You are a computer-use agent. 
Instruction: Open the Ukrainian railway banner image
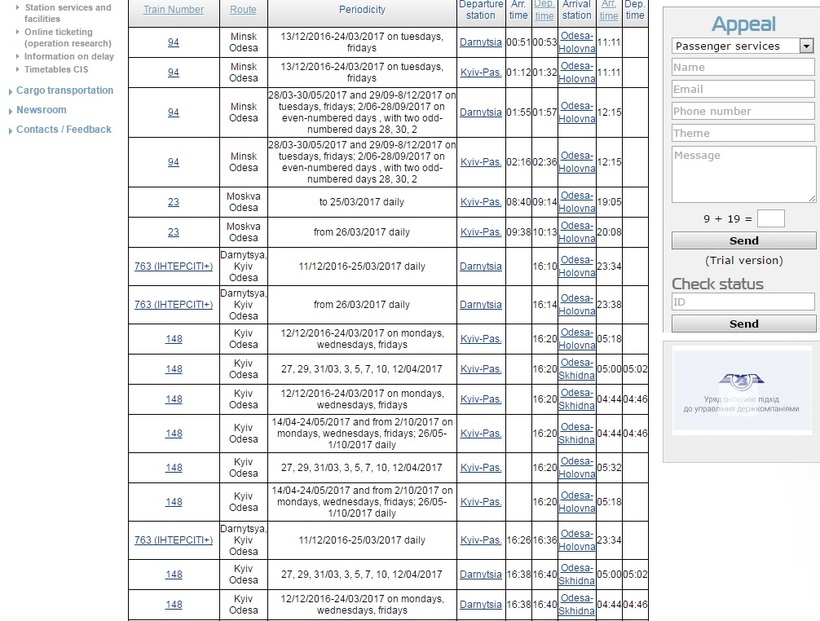743,389
